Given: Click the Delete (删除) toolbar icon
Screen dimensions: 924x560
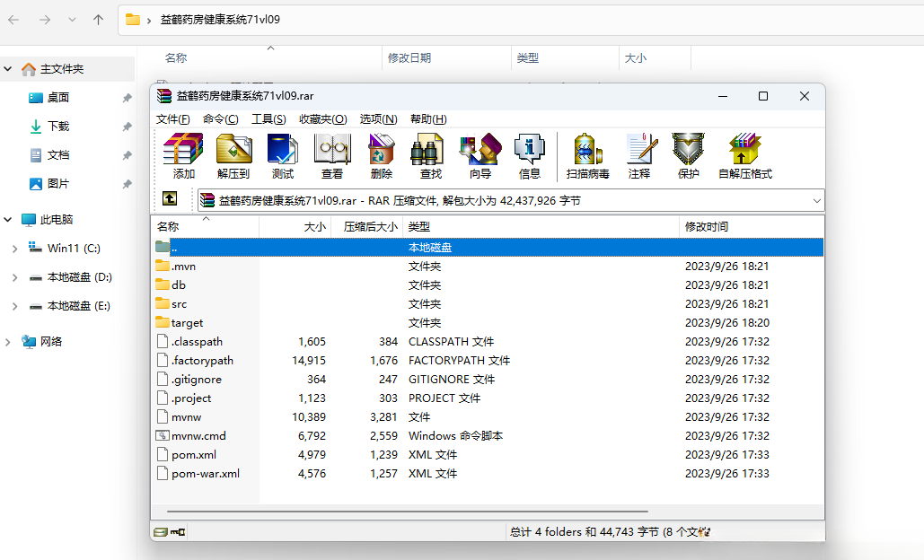Looking at the screenshot, I should point(382,155).
